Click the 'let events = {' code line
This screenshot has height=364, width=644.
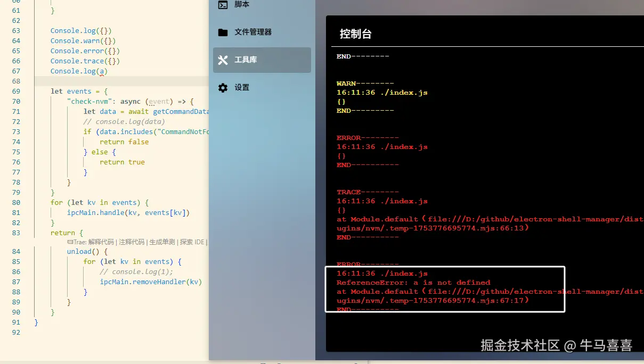(79, 91)
